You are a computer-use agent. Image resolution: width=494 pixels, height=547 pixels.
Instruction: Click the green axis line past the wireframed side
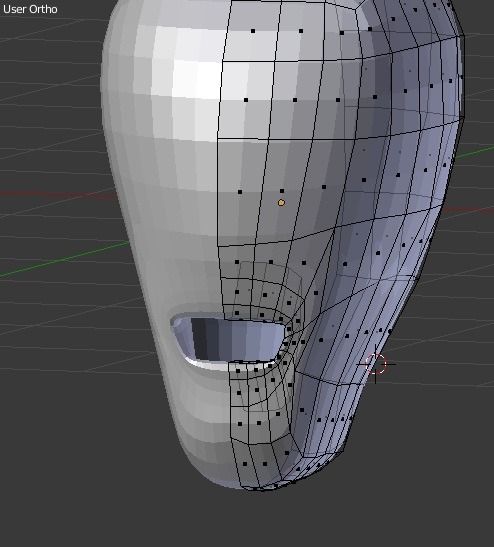(474, 153)
